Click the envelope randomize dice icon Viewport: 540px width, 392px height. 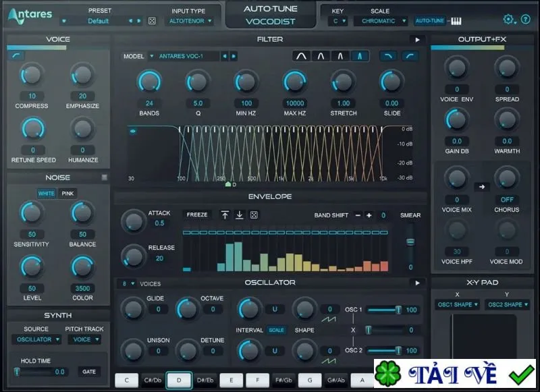tap(254, 215)
